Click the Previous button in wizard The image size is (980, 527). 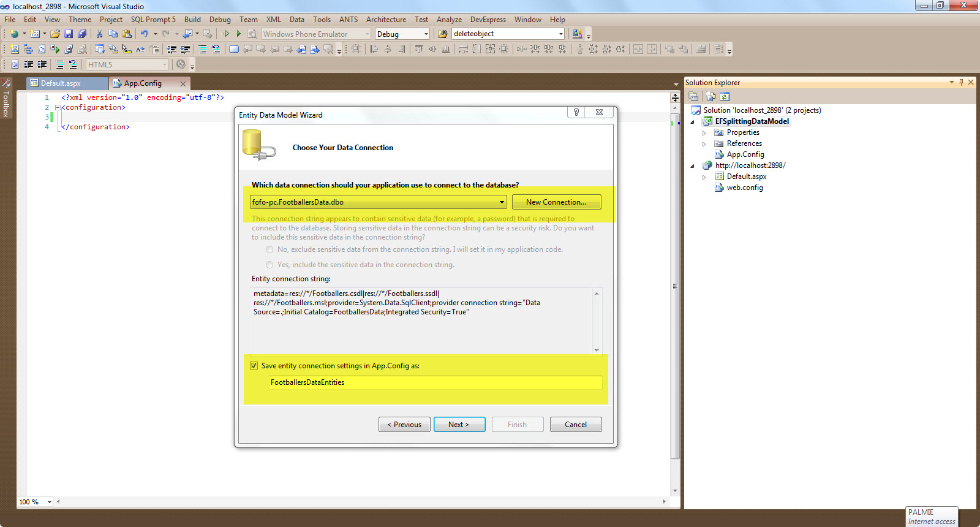click(x=404, y=424)
